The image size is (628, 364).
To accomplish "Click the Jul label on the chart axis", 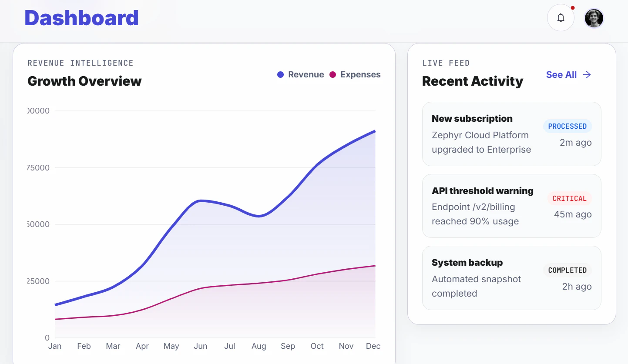I will click(230, 346).
